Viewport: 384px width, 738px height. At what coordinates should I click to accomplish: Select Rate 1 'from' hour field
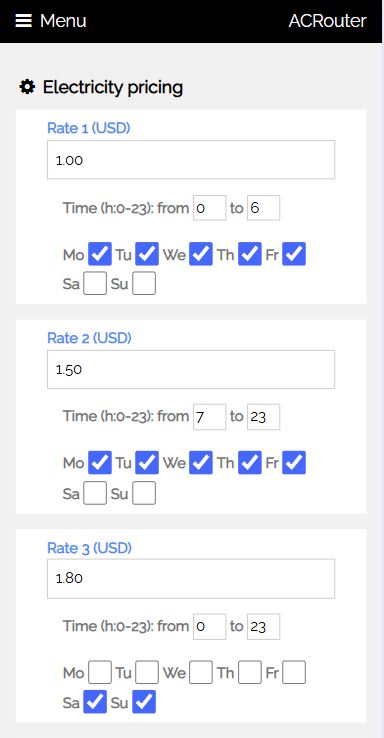[x=209, y=208]
